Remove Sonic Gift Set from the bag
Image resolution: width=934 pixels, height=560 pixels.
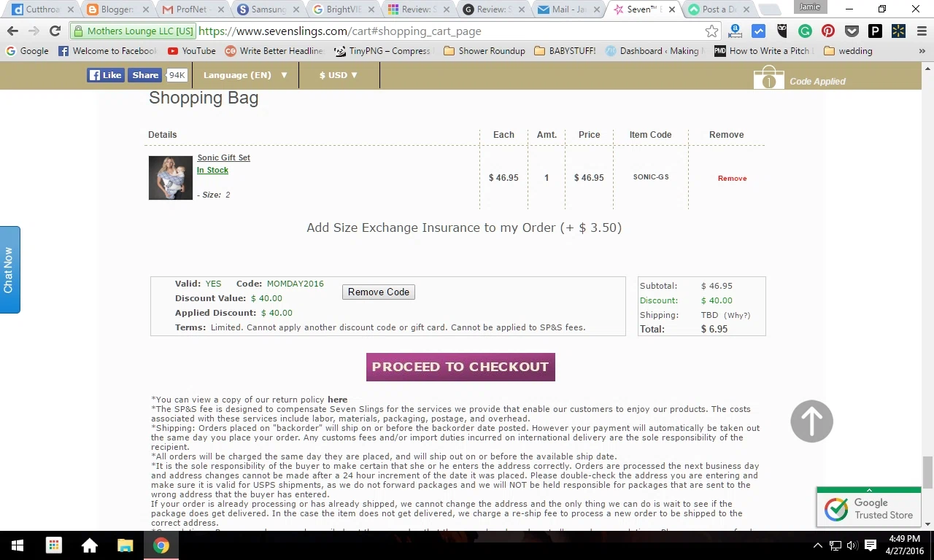coord(732,178)
